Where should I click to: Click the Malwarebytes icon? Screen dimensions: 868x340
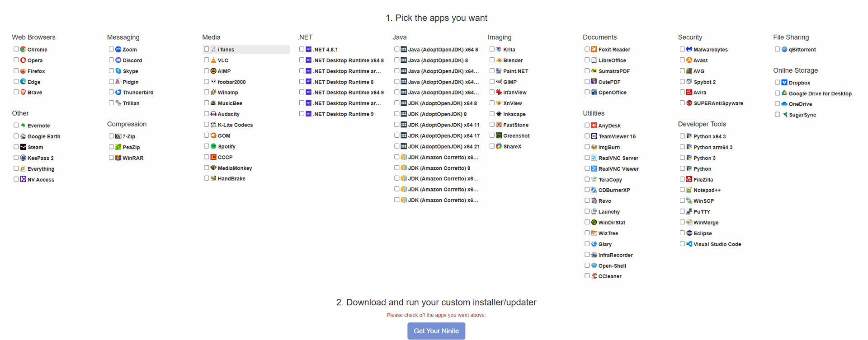(689, 49)
